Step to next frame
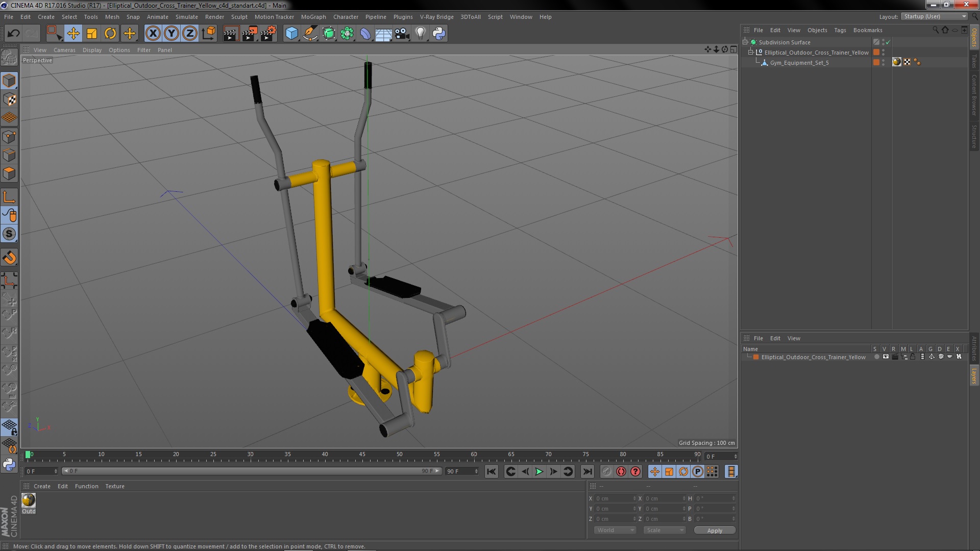This screenshot has width=980, height=551. 553,471
